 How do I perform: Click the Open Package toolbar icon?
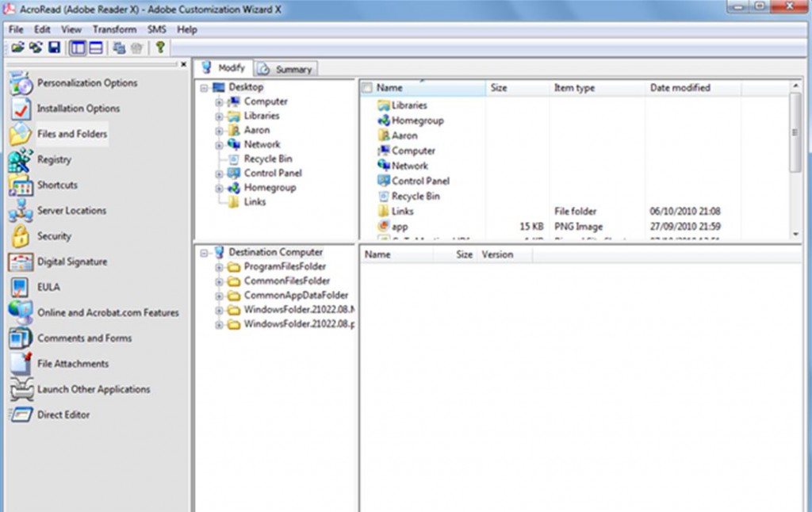click(17, 48)
